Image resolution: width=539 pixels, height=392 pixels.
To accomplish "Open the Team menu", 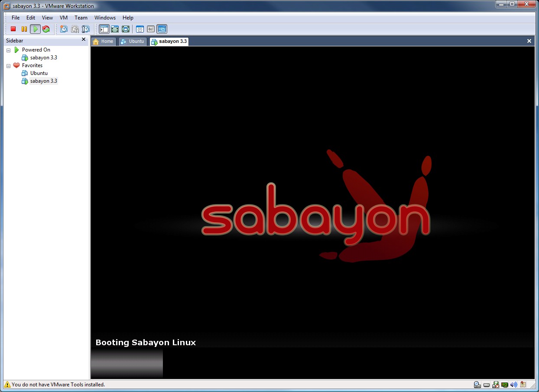I will tap(81, 18).
